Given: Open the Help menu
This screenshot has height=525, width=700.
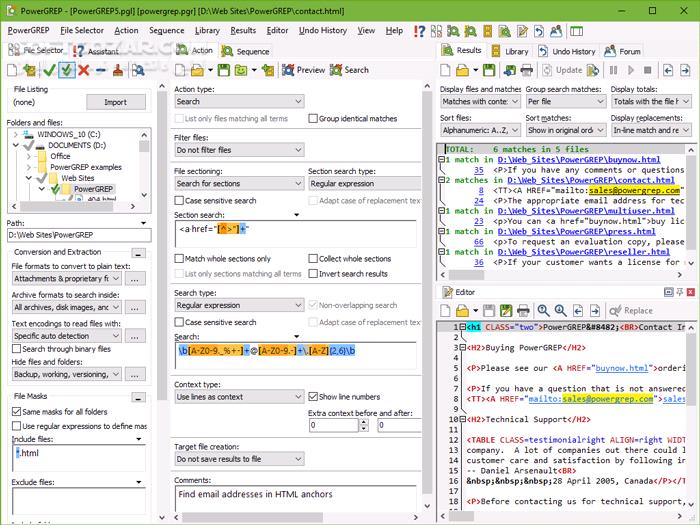Looking at the screenshot, I should [x=394, y=30].
